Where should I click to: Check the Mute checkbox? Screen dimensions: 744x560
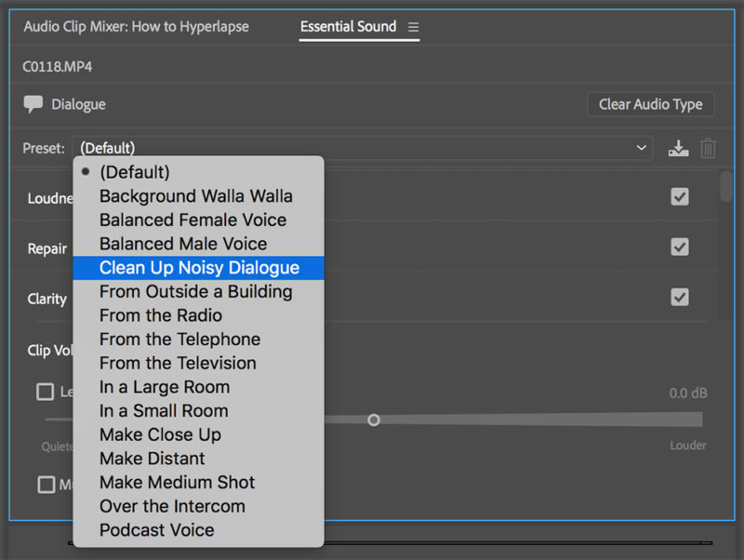coord(45,485)
